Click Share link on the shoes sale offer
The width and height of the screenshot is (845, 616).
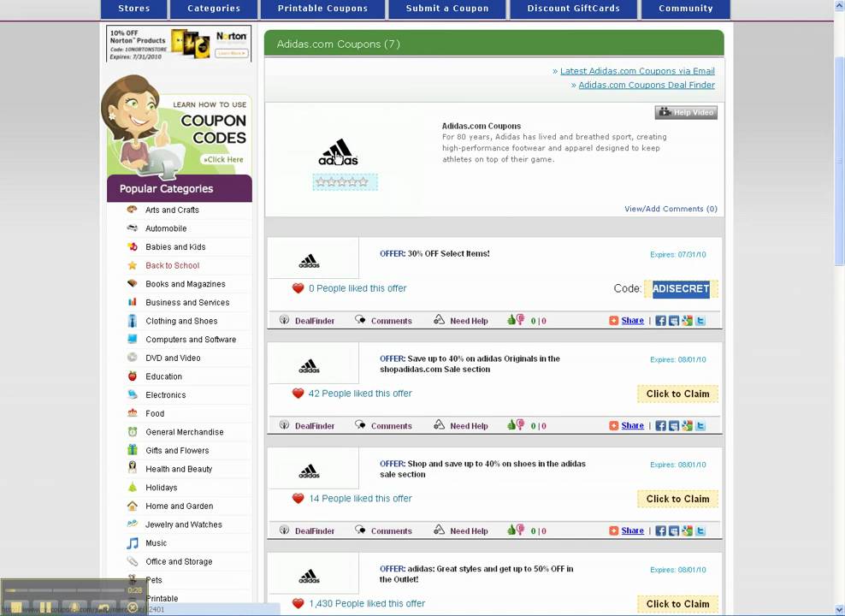point(633,530)
